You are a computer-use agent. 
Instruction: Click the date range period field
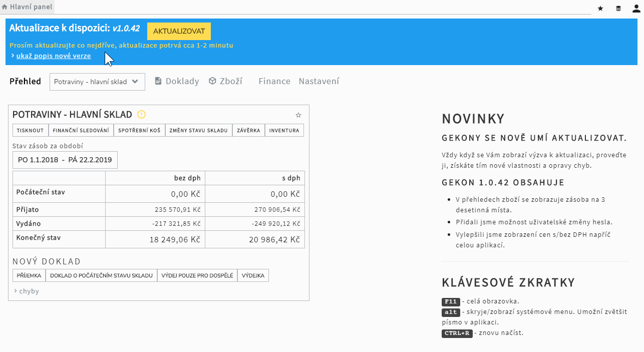(x=65, y=160)
